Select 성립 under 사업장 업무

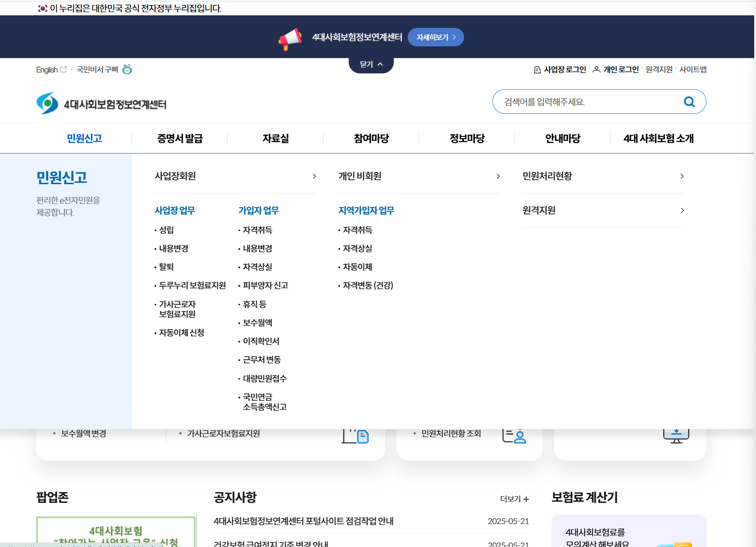(166, 230)
